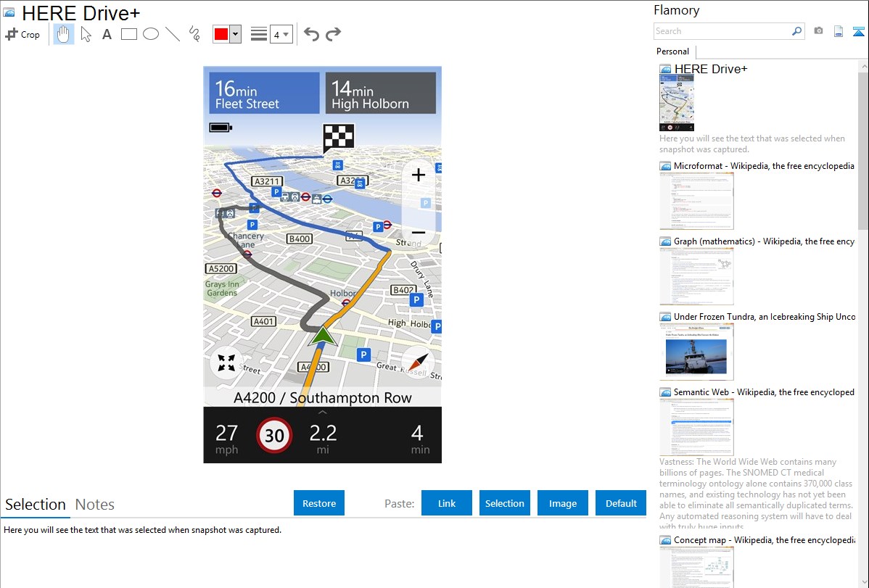Click the line thickness icon
This screenshot has height=588, width=869.
pos(259,34)
